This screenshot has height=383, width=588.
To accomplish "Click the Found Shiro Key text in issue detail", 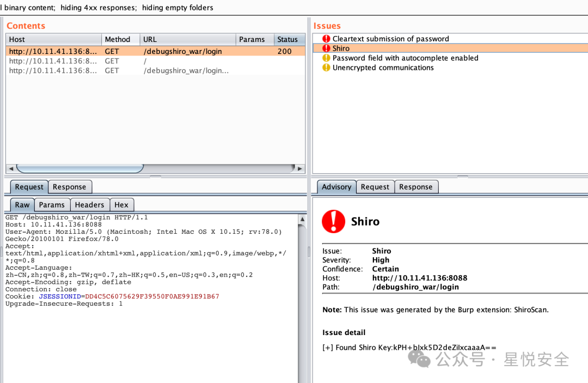I will click(x=409, y=348).
